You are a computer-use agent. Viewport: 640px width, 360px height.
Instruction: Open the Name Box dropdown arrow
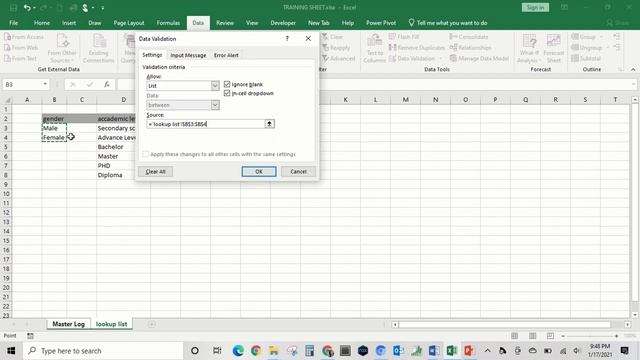[x=45, y=84]
